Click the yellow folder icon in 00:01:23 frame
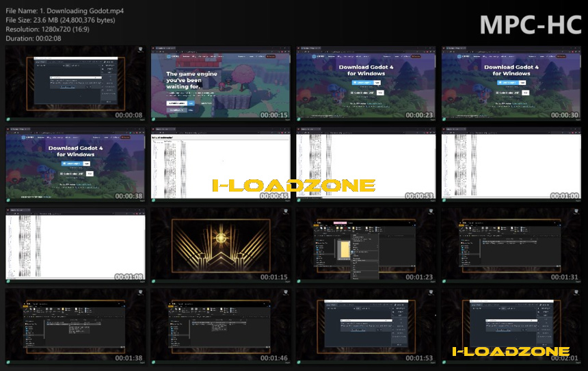 pos(344,250)
